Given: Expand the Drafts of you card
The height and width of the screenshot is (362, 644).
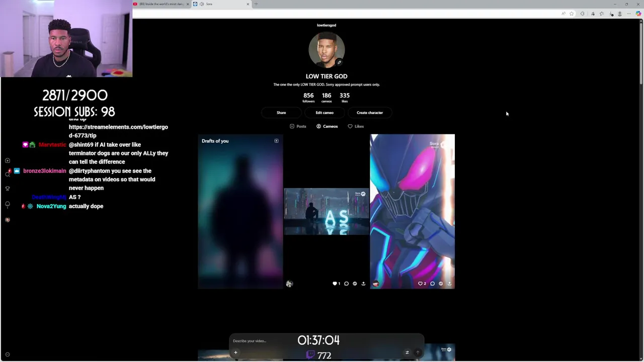Looking at the screenshot, I should [276, 141].
